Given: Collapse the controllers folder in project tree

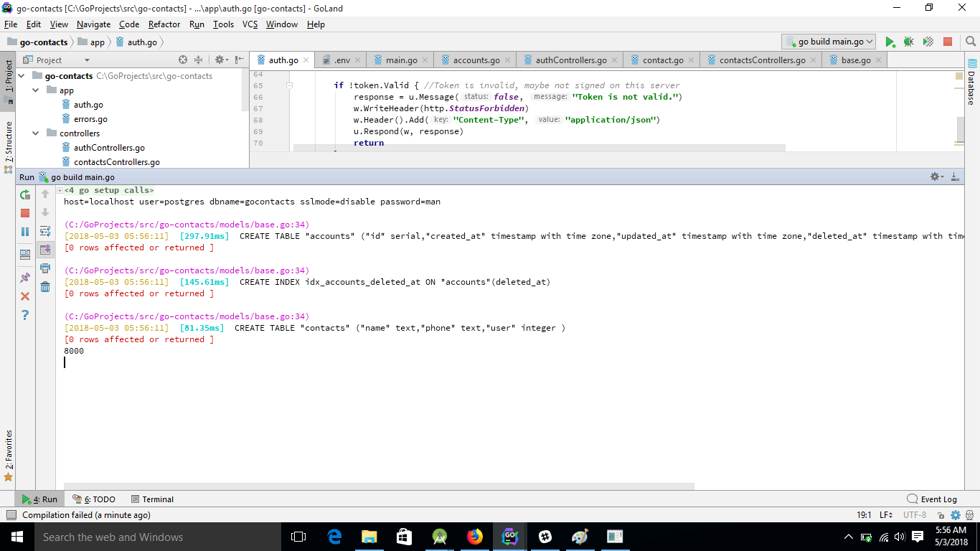Looking at the screenshot, I should point(36,133).
